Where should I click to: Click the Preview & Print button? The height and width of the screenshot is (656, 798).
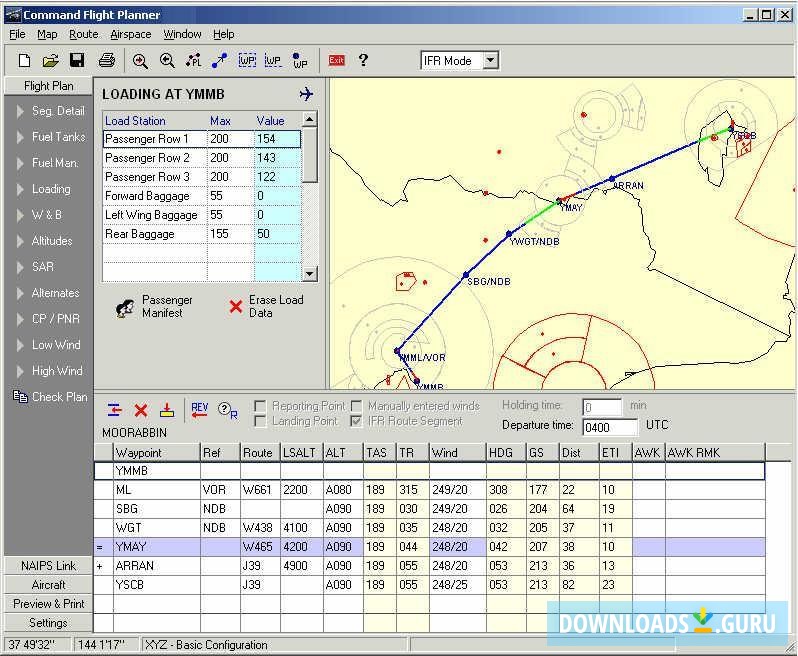click(x=48, y=604)
